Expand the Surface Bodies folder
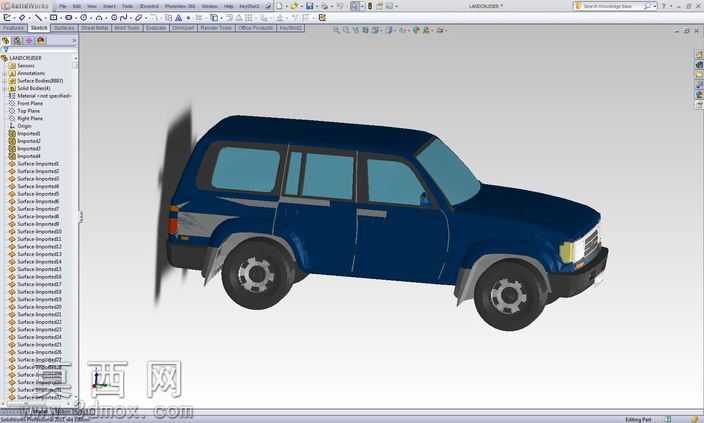Viewport: 704px width, 423px height. pyautogui.click(x=4, y=81)
